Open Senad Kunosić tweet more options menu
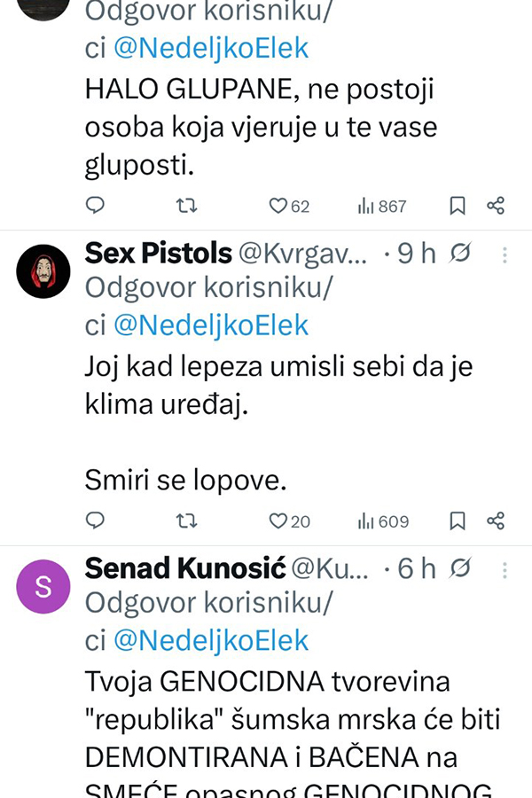Screen dimensions: 532x798 click(505, 569)
